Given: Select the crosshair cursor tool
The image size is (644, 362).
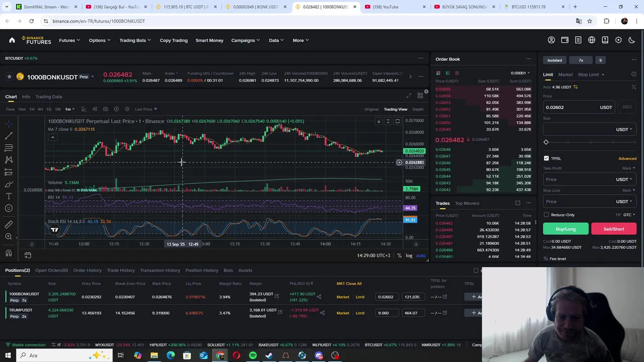Looking at the screenshot, I should coord(9,124).
